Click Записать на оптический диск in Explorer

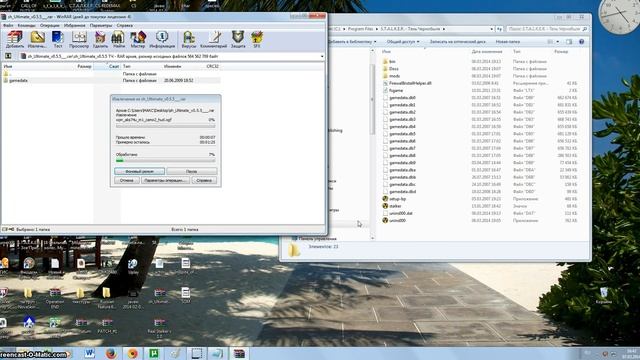point(458,42)
